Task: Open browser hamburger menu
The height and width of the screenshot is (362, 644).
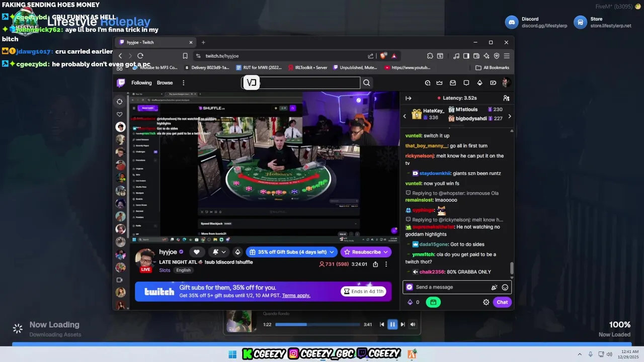Action: coord(507,56)
